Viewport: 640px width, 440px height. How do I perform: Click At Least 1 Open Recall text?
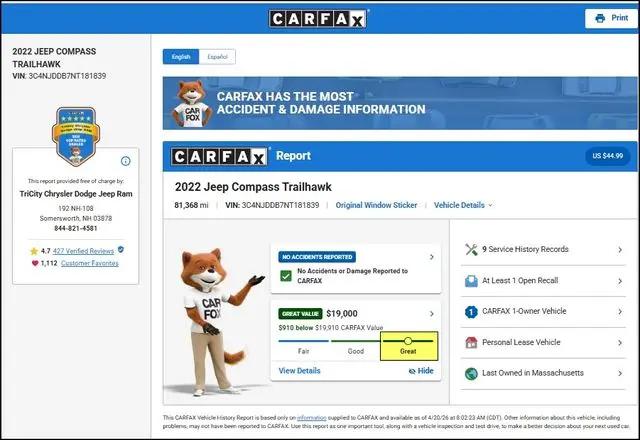pos(520,281)
